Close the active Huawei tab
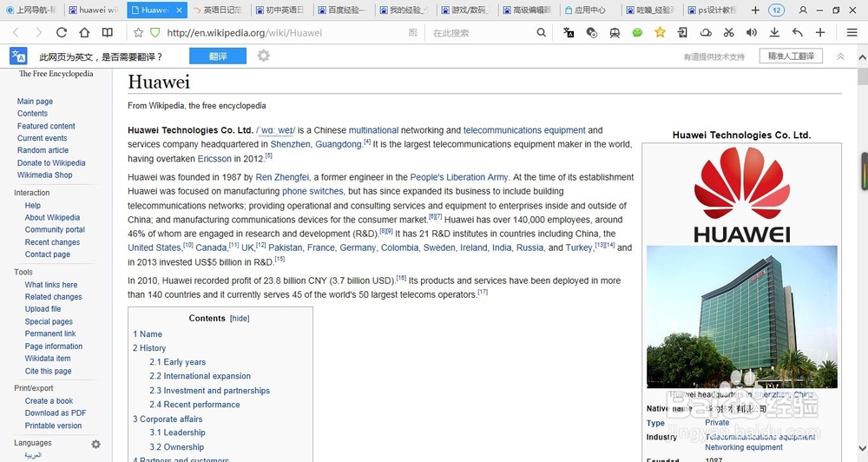The width and height of the screenshot is (868, 462). [179, 10]
